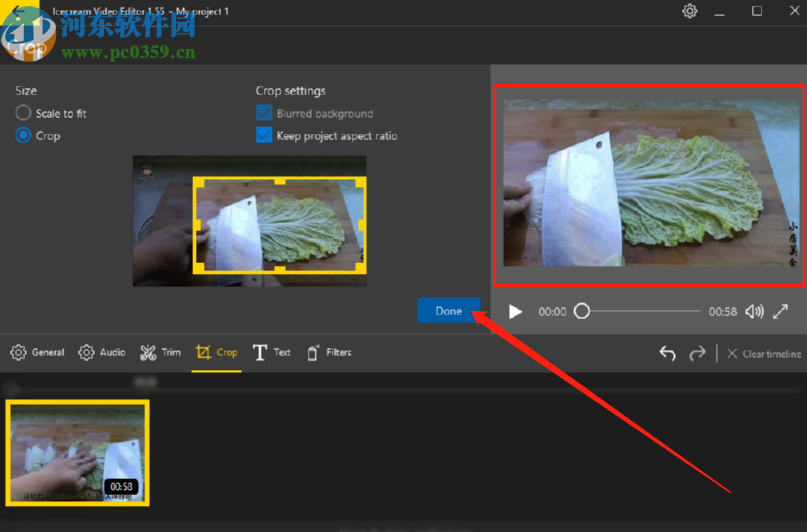The width and height of the screenshot is (807, 532).
Task: Click the right-middle crop frame handle
Action: tap(362, 225)
